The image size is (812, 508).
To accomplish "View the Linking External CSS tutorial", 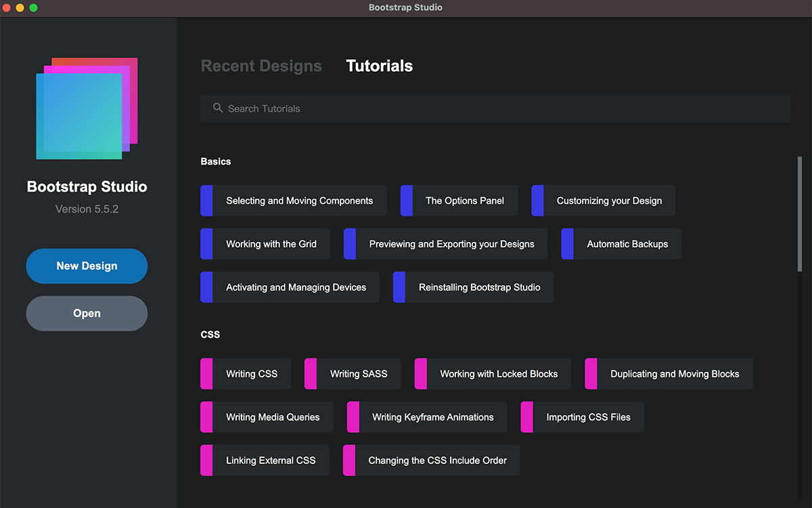I will (x=265, y=461).
